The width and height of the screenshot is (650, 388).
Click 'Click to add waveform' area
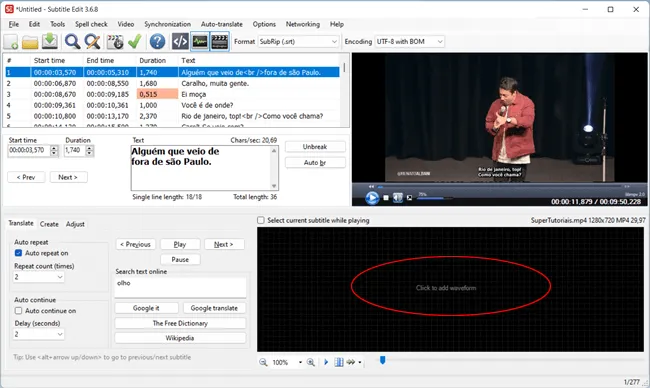(x=446, y=288)
